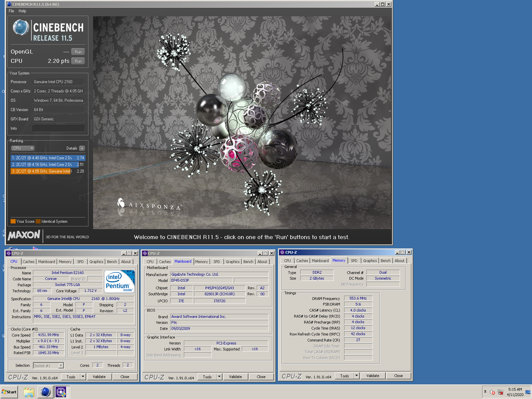Show hidden tray icons arrow
The image size is (532, 399).
point(485,392)
